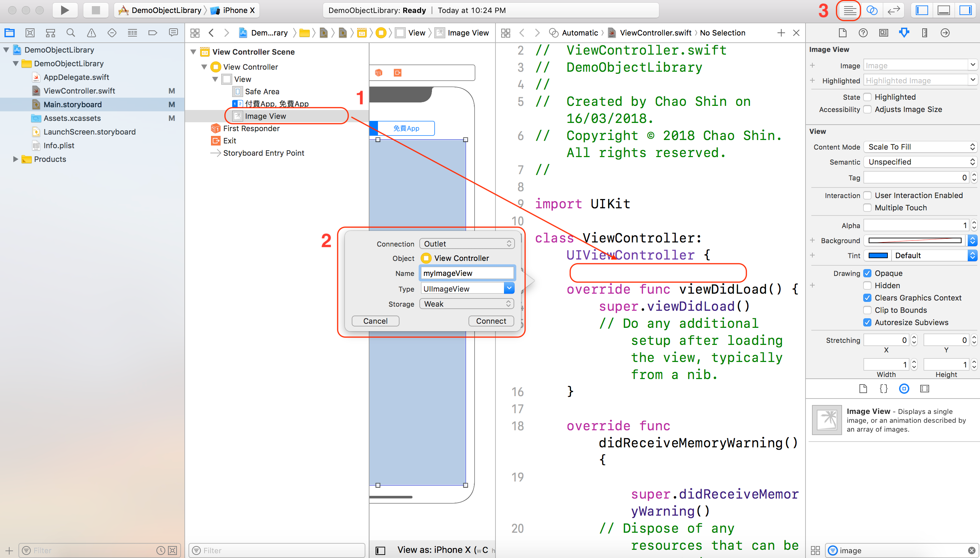Uncheck Clears Graphics Context
The width and height of the screenshot is (980, 558).
click(868, 298)
